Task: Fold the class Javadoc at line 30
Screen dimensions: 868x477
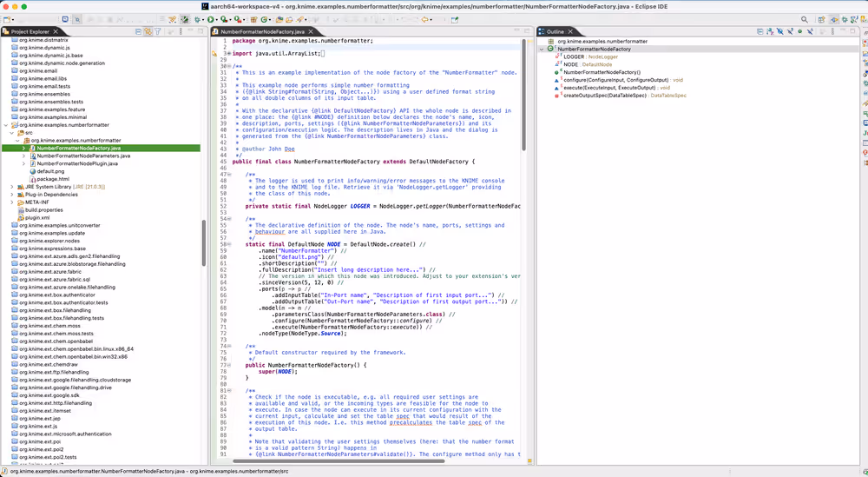Action: coord(229,67)
